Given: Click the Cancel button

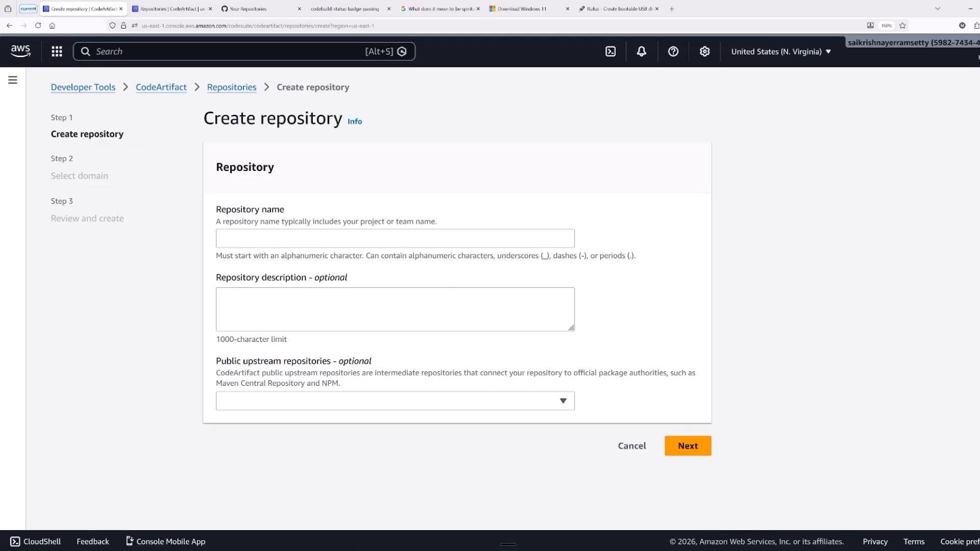Looking at the screenshot, I should pos(632,446).
